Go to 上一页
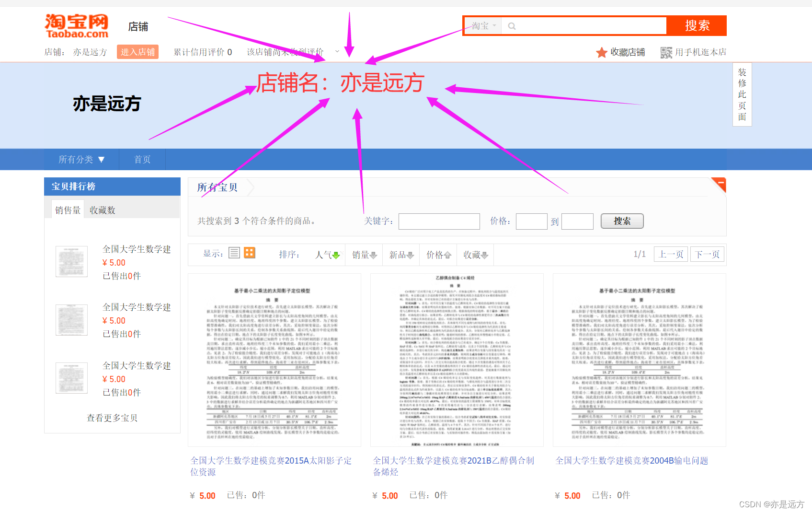The height and width of the screenshot is (513, 812). coord(671,254)
